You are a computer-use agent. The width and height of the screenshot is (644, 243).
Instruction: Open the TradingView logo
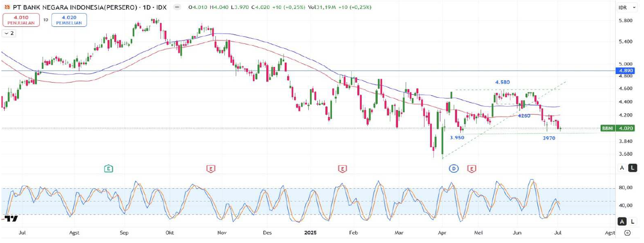tap(11, 218)
